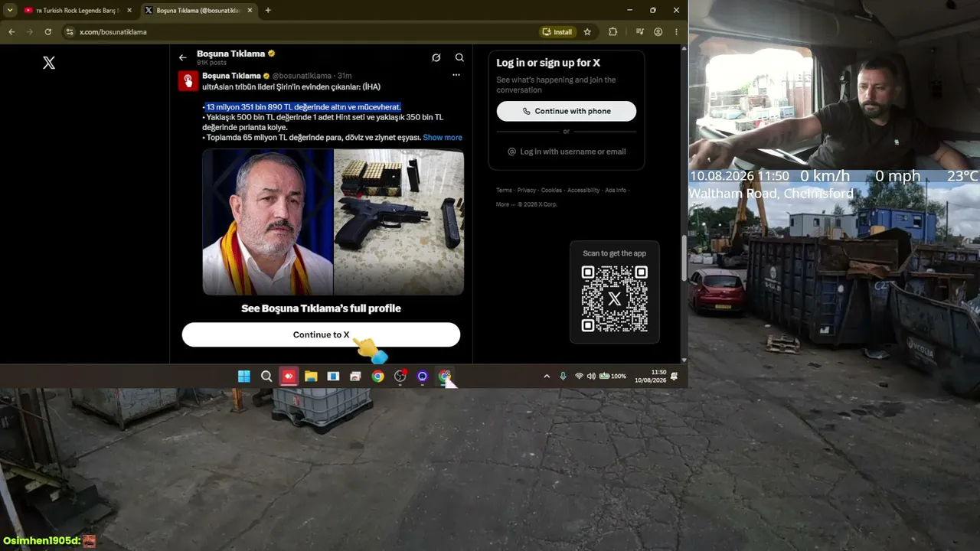Click the @bosunatiklama handle on the post

click(x=302, y=76)
